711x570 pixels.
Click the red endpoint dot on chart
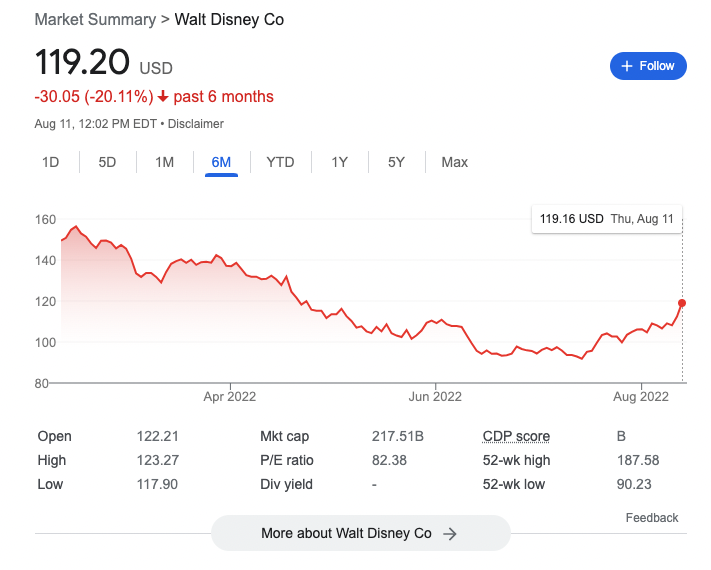pos(682,303)
